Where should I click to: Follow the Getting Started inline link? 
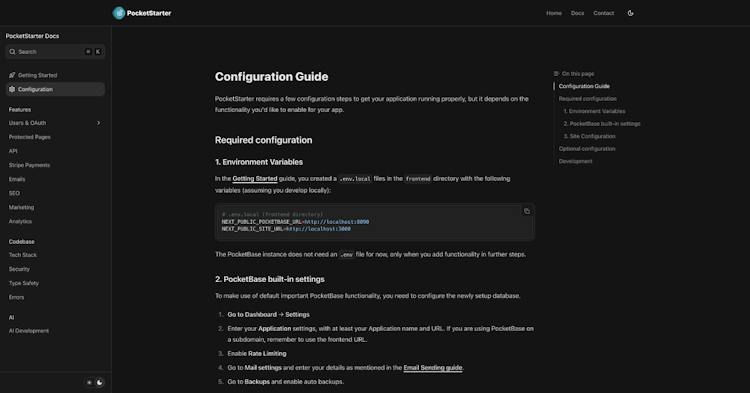(255, 179)
